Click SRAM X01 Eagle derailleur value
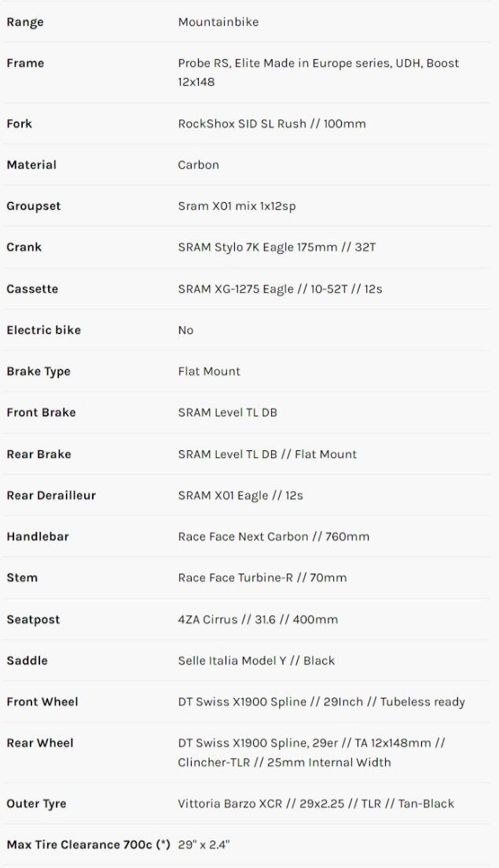 [240, 495]
